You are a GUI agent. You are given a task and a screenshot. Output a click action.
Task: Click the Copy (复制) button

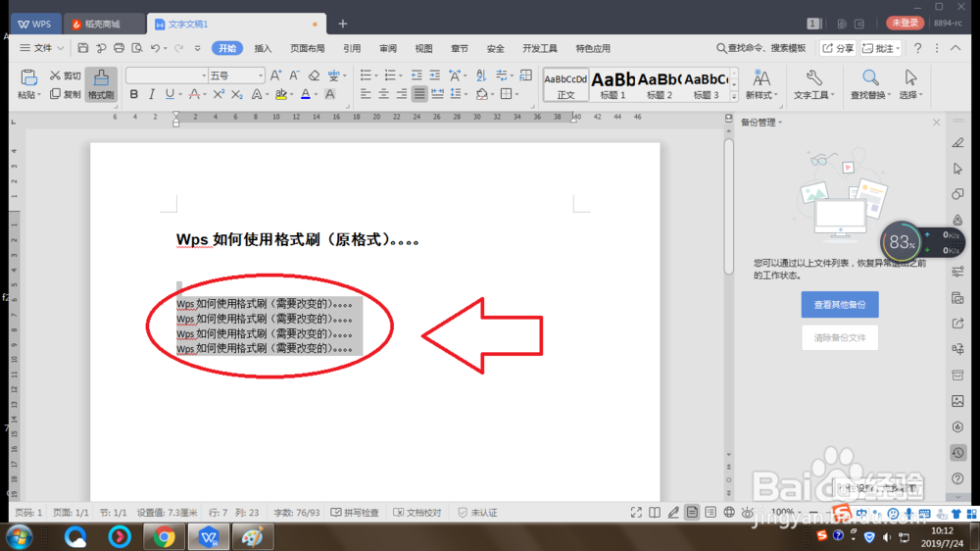point(65,94)
